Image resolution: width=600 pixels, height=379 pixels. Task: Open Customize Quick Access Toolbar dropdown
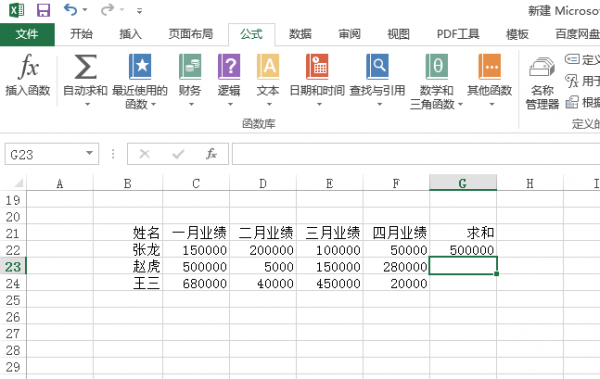pyautogui.click(x=140, y=11)
